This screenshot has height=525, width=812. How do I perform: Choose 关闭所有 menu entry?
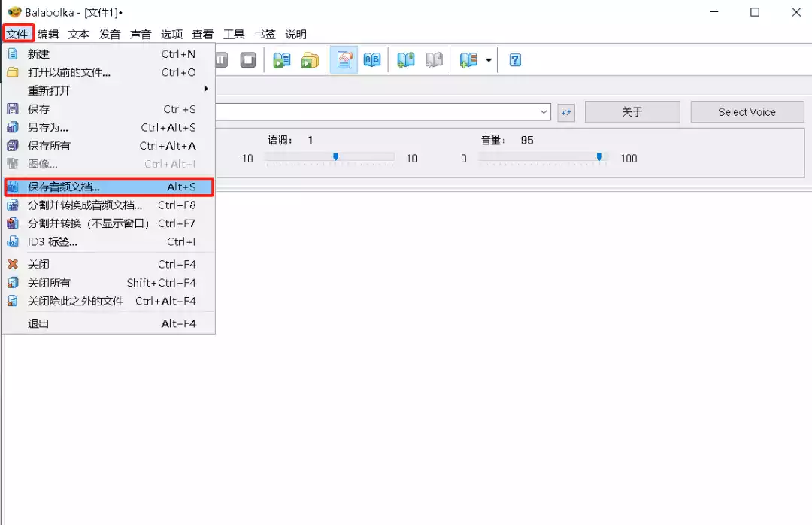(x=108, y=283)
